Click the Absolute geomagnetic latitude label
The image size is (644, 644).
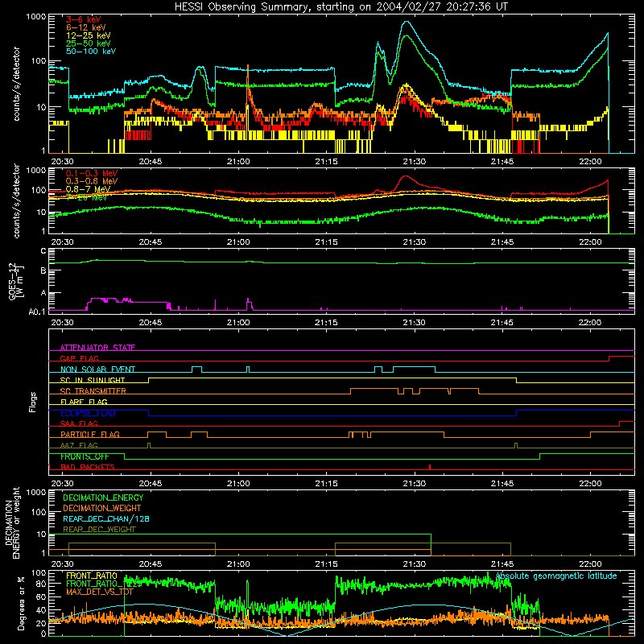point(556,576)
